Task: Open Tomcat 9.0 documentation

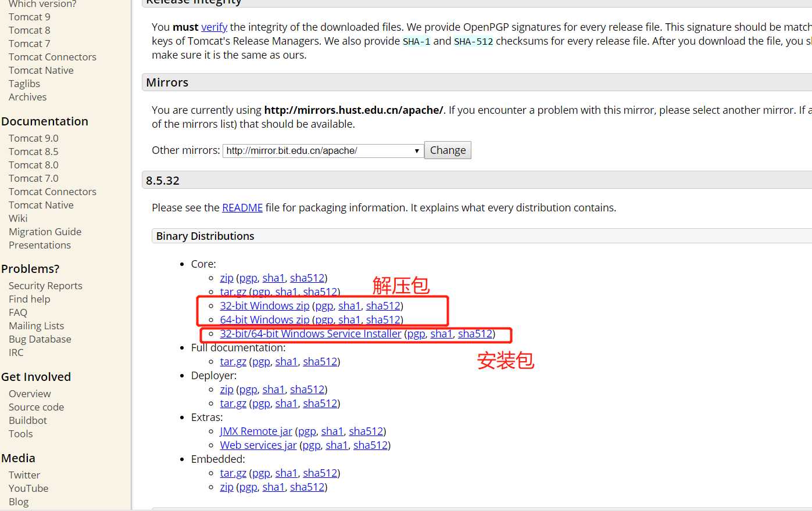Action: coord(33,138)
